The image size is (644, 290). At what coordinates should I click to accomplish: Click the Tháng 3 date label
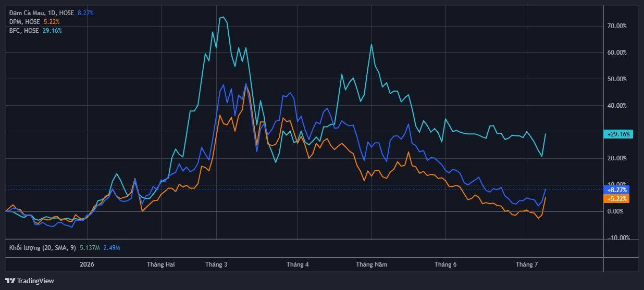216,264
